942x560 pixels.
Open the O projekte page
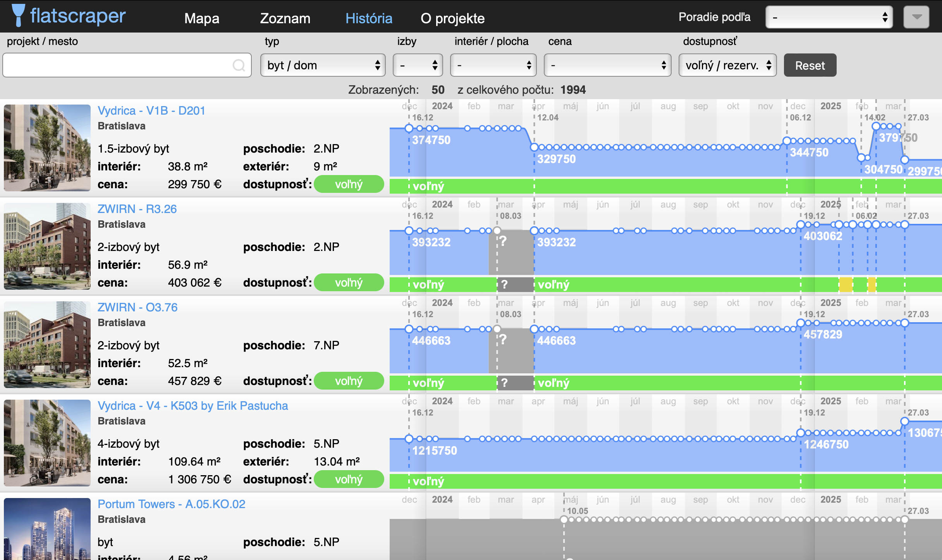452,18
